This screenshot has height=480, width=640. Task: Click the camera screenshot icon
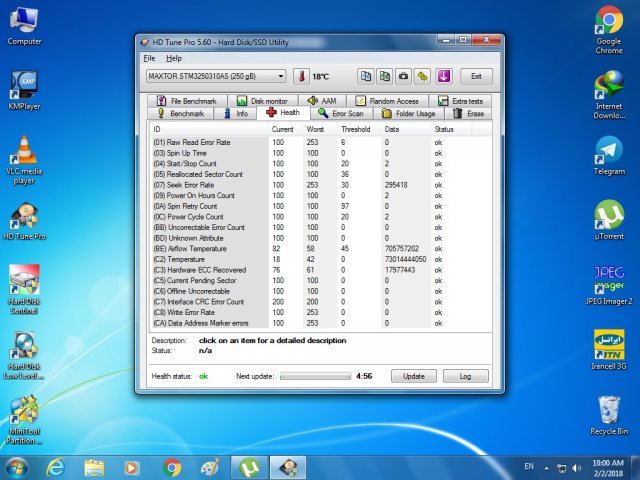pyautogui.click(x=403, y=76)
